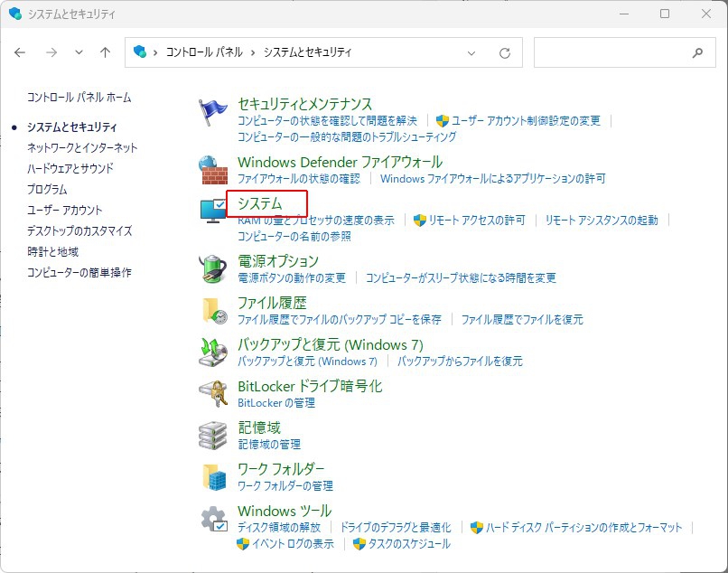The height and width of the screenshot is (573, 728).
Task: Open the recent locations dropdown arrow
Action: pyautogui.click(x=79, y=53)
